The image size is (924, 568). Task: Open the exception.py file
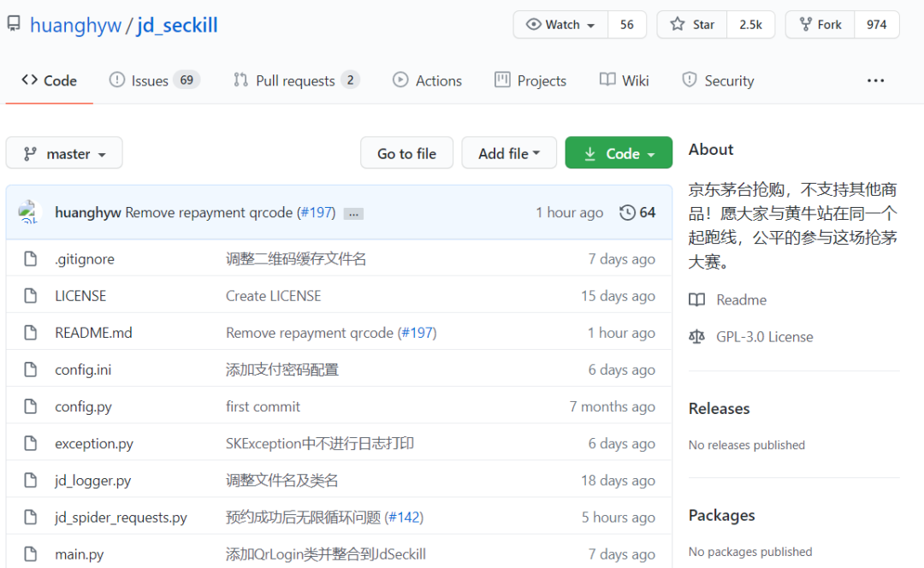pyautogui.click(x=94, y=444)
